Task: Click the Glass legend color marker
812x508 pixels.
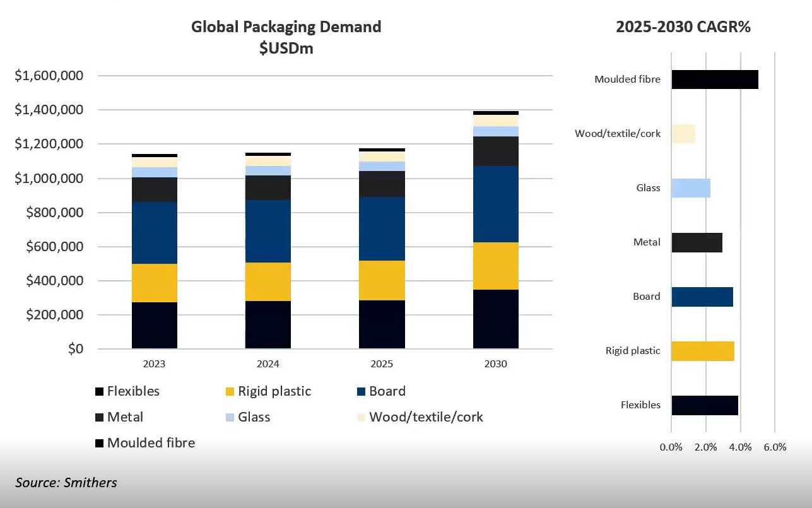Action: [230, 418]
